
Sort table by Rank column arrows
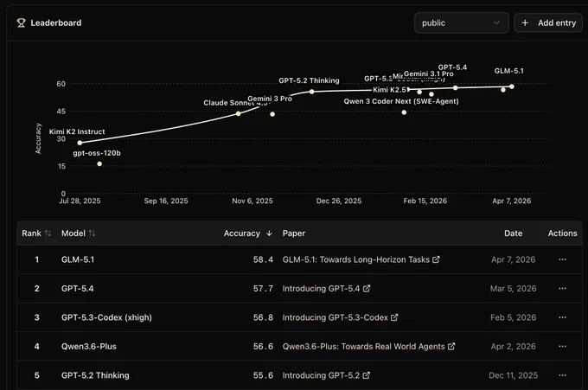click(48, 233)
